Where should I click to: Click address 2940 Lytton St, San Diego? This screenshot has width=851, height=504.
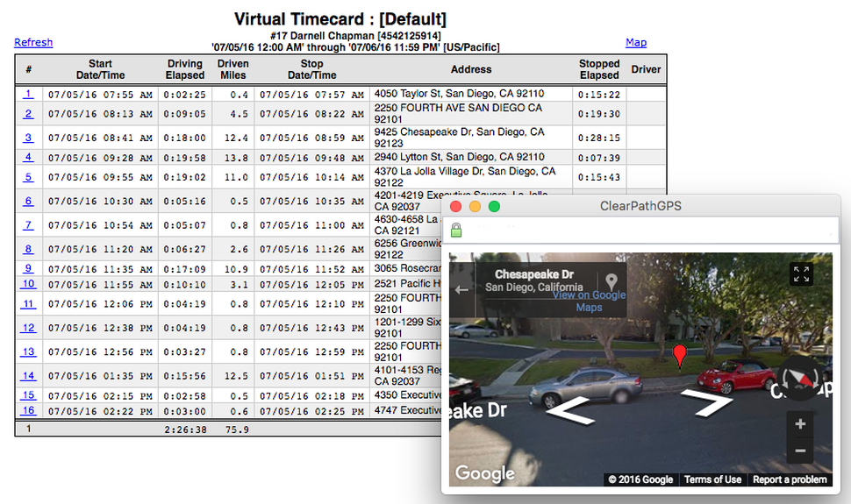[459, 157]
